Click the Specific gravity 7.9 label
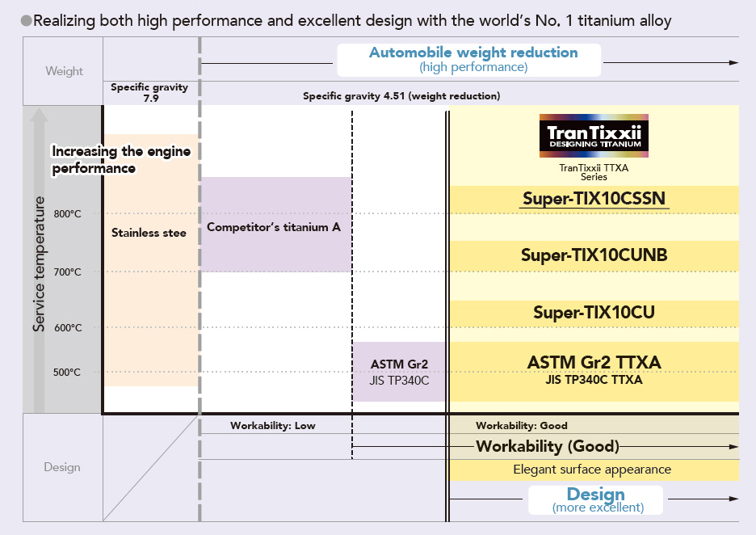This screenshot has width=756, height=535. [x=149, y=92]
